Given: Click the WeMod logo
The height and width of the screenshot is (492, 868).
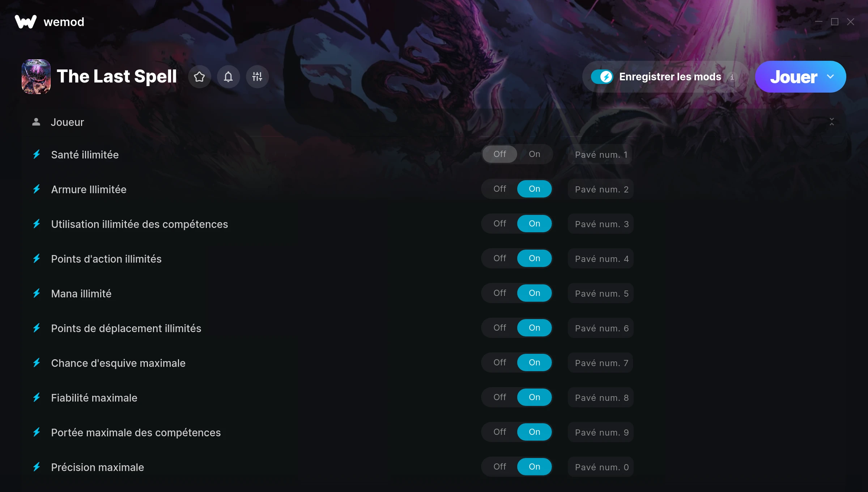Looking at the screenshot, I should click(26, 22).
